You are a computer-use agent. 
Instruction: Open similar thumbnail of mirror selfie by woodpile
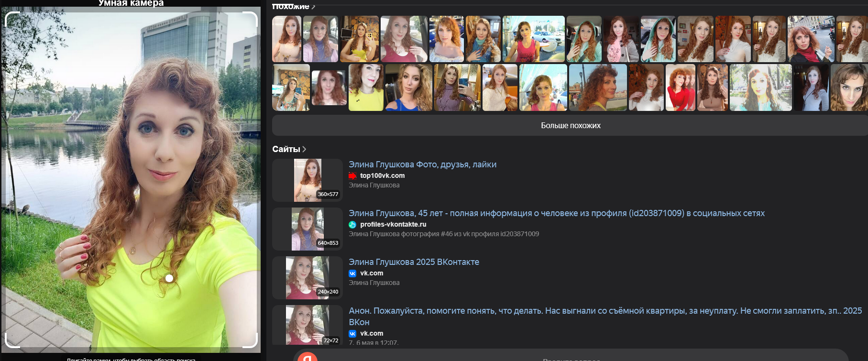[291, 88]
